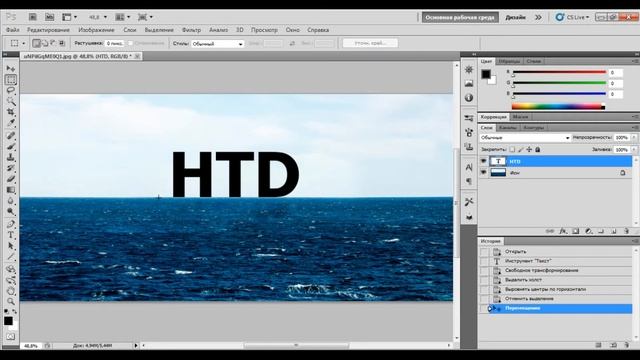Add layer mask in Layers panel
The height and width of the screenshot is (360, 640).
(x=576, y=231)
